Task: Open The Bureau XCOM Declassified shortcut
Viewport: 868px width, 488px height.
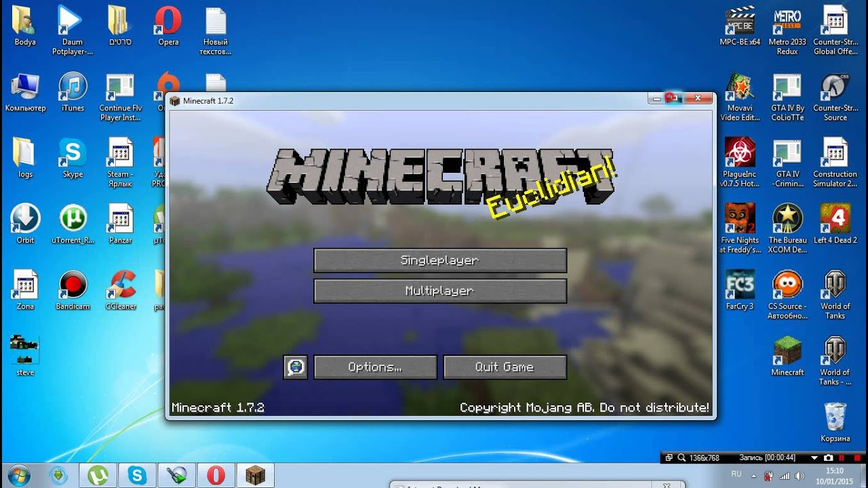Action: click(x=787, y=228)
